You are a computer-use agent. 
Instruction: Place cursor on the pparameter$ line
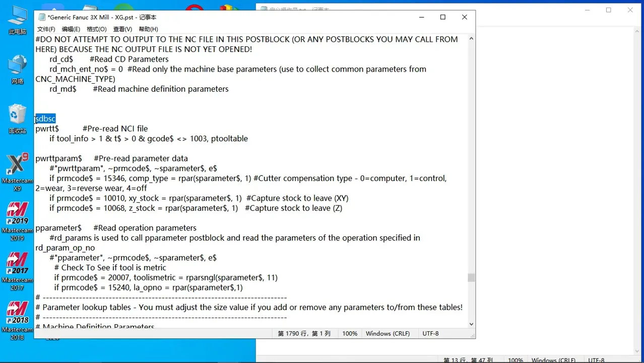pyautogui.click(x=58, y=228)
